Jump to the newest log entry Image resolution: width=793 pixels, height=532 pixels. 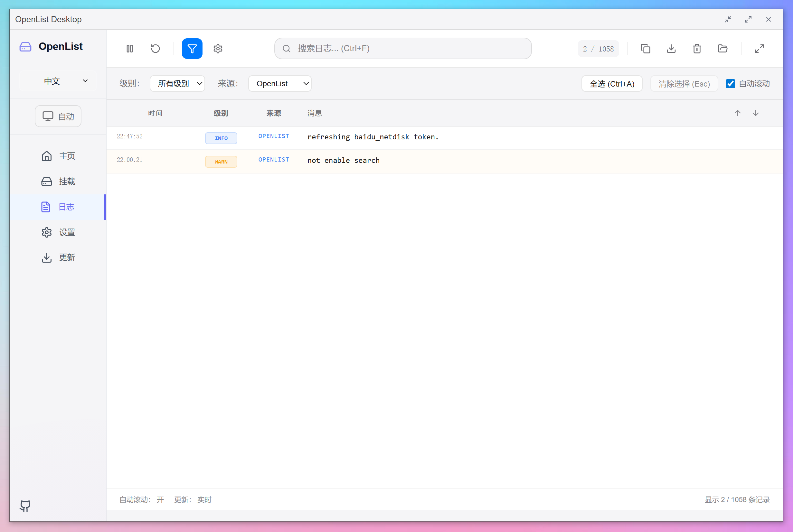(x=755, y=113)
